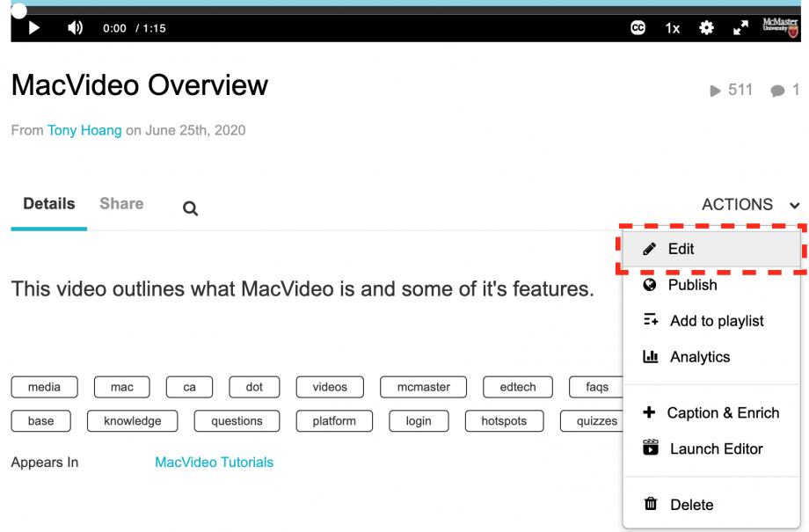
Task: Click the play count icon near 511
Action: point(715,91)
